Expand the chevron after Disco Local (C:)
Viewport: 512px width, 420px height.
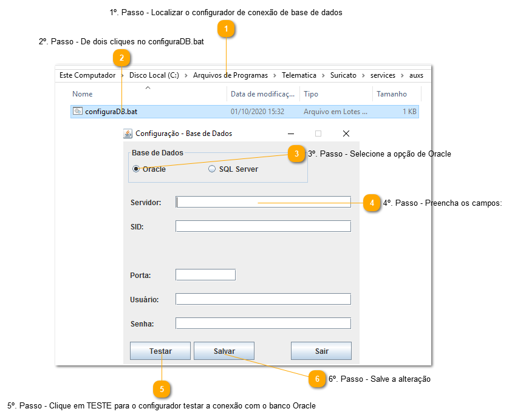point(186,76)
